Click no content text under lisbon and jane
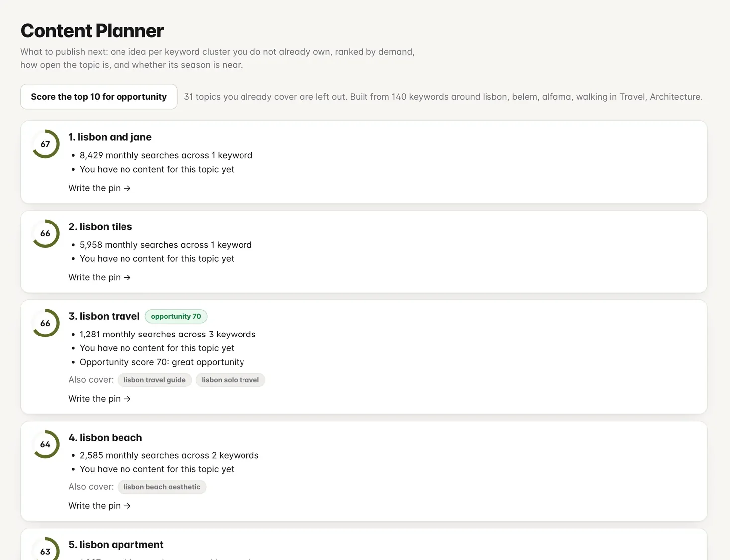 tap(157, 169)
